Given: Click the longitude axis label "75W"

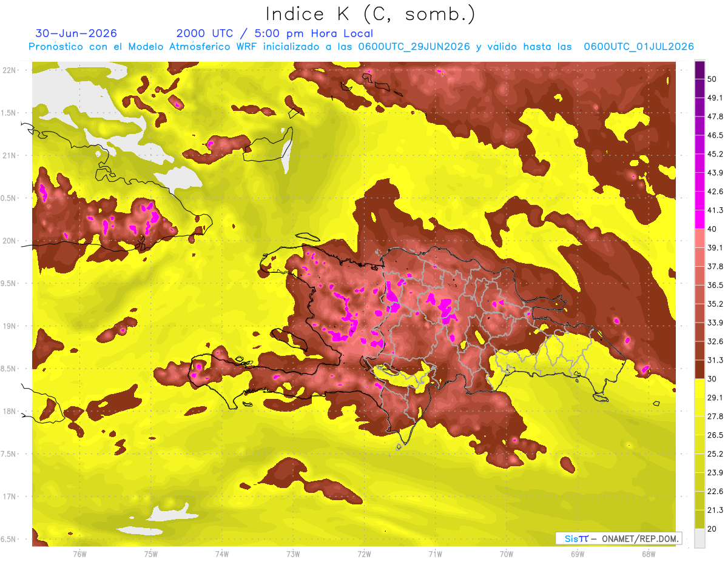Looking at the screenshot, I should (x=151, y=554).
